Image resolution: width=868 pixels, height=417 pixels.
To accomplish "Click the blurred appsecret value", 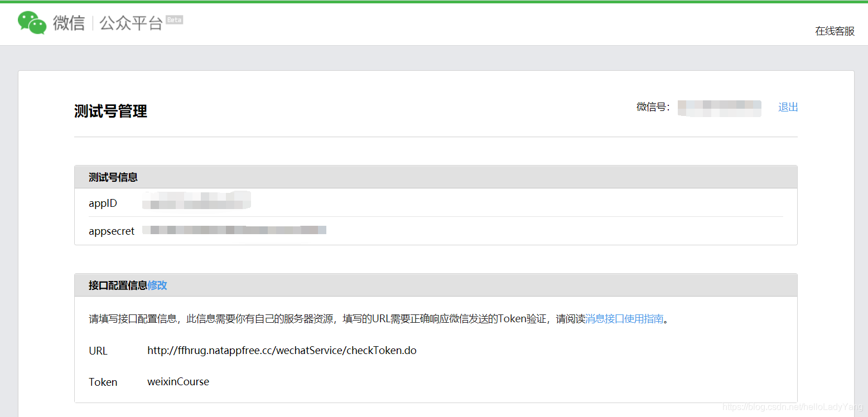I will pos(234,230).
